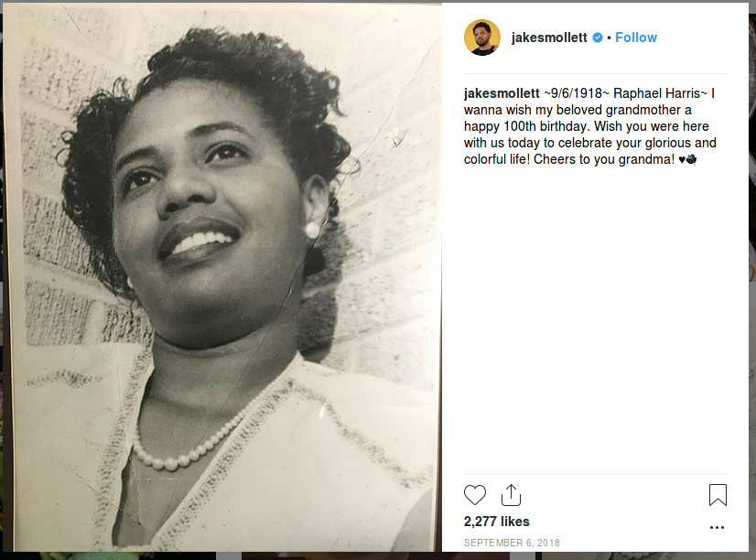Viewport: 756px width, 560px height.
Task: Click the word grandmother in the caption
Action: (649, 110)
